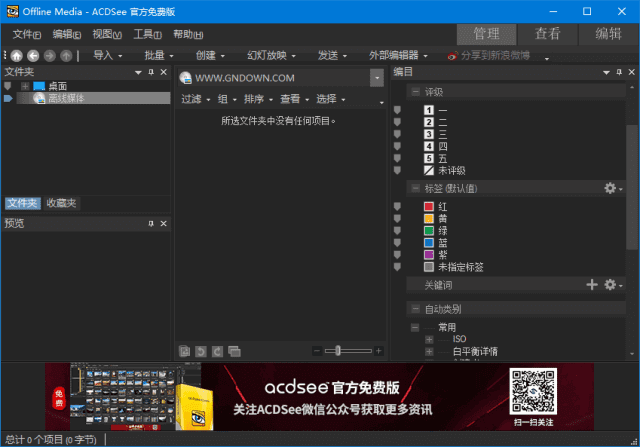This screenshot has width=640, height=447.
Task: Click the ACDSee free version banner ad
Action: (x=320, y=397)
